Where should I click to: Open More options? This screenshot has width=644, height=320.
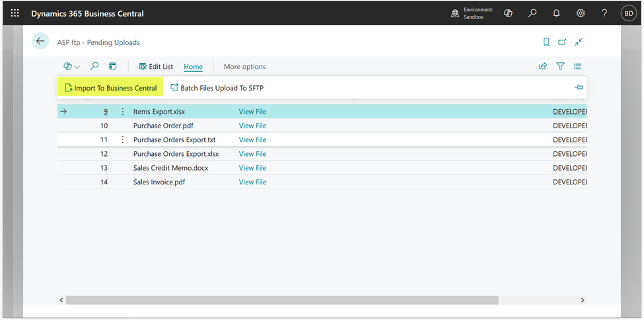coord(245,67)
